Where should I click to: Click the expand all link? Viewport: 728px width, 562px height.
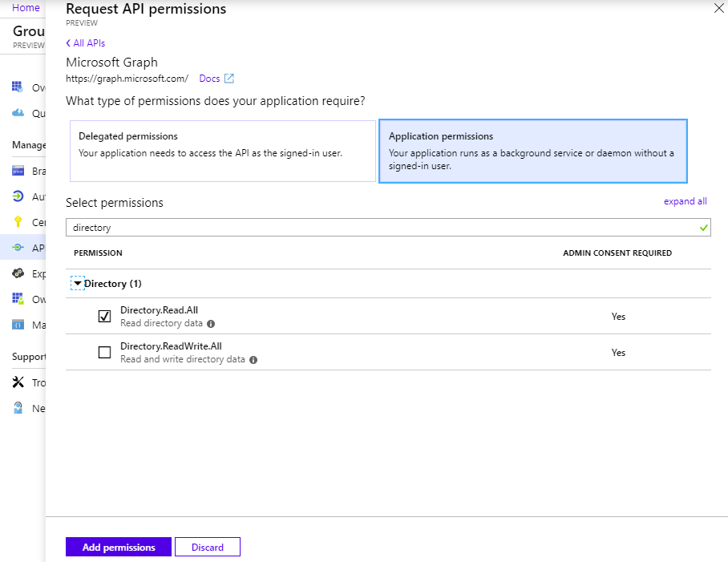[685, 201]
